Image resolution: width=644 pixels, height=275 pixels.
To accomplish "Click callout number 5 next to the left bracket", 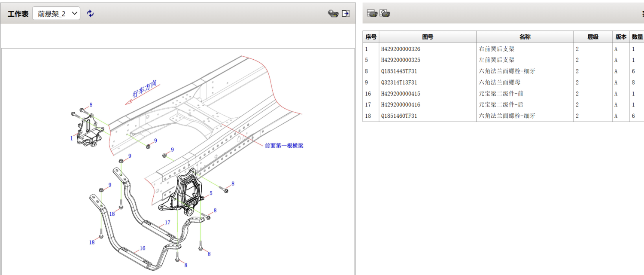I will 211,194.
